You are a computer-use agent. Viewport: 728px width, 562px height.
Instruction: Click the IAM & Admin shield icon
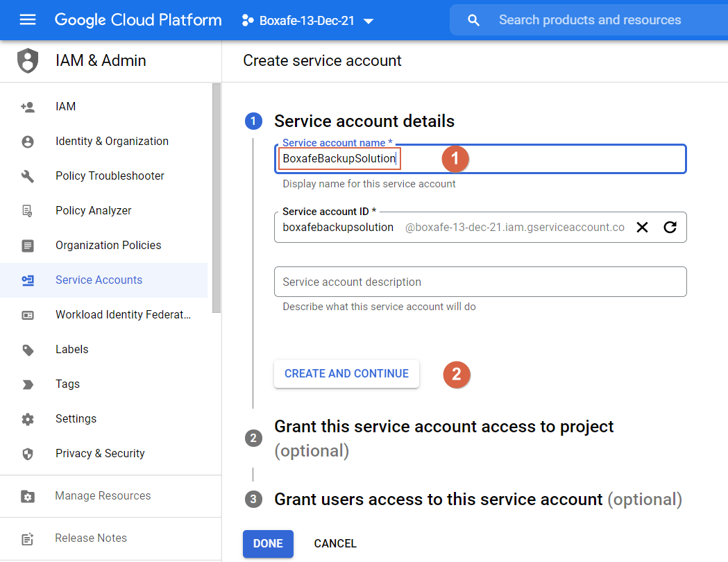[28, 61]
